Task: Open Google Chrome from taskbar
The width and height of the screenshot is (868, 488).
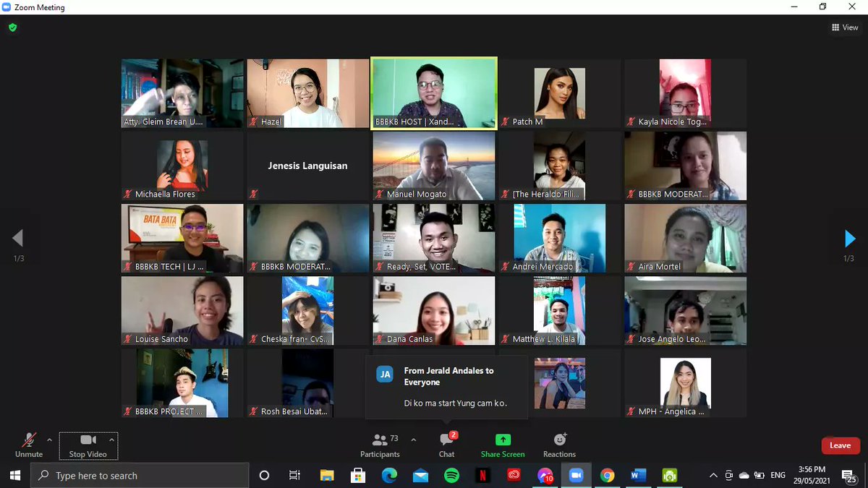Action: click(607, 475)
